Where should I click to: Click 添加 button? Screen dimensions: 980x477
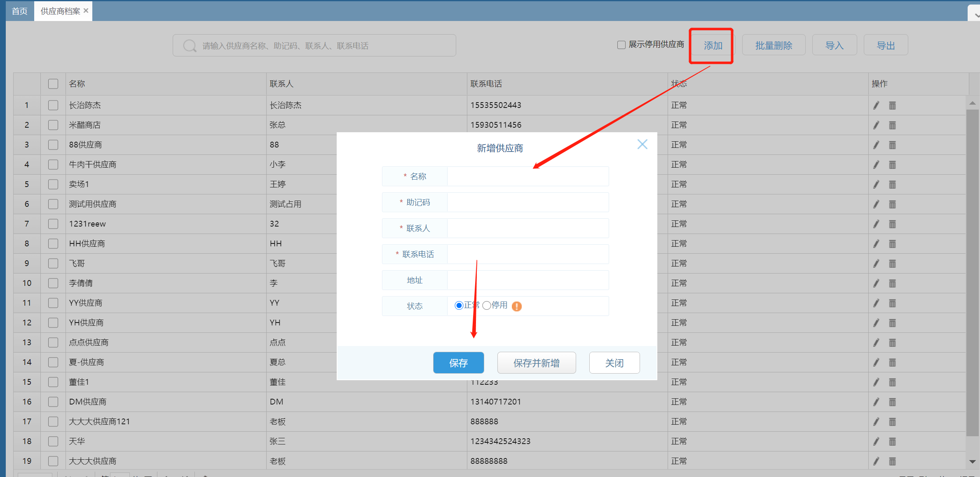pos(713,46)
